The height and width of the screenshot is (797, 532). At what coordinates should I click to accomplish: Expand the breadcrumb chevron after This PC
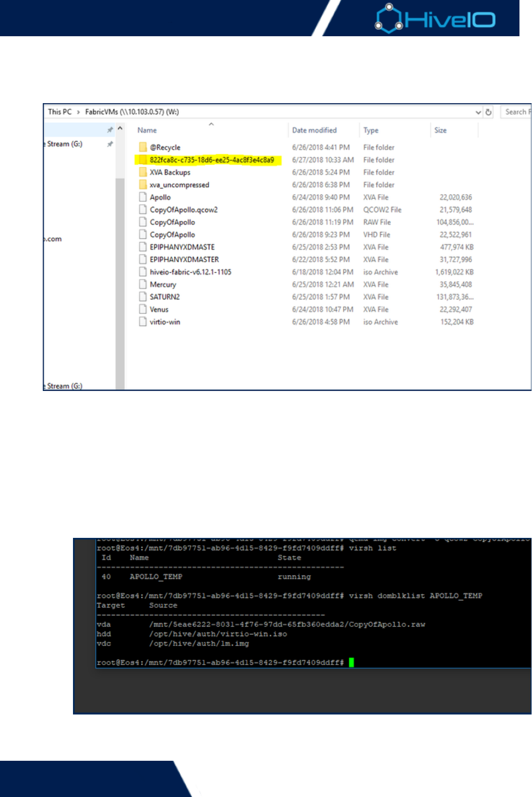79,112
